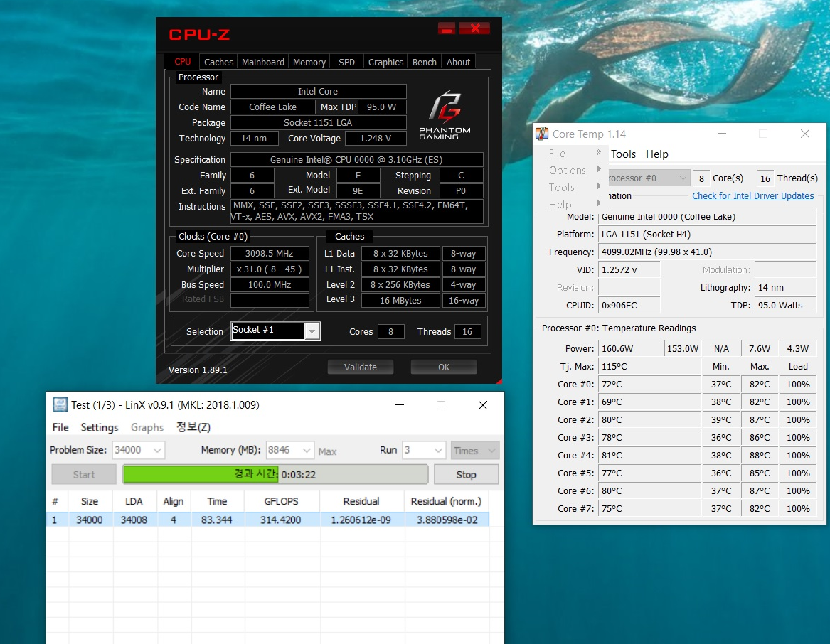
Task: Close the CPU-Z window with red X
Action: [474, 28]
